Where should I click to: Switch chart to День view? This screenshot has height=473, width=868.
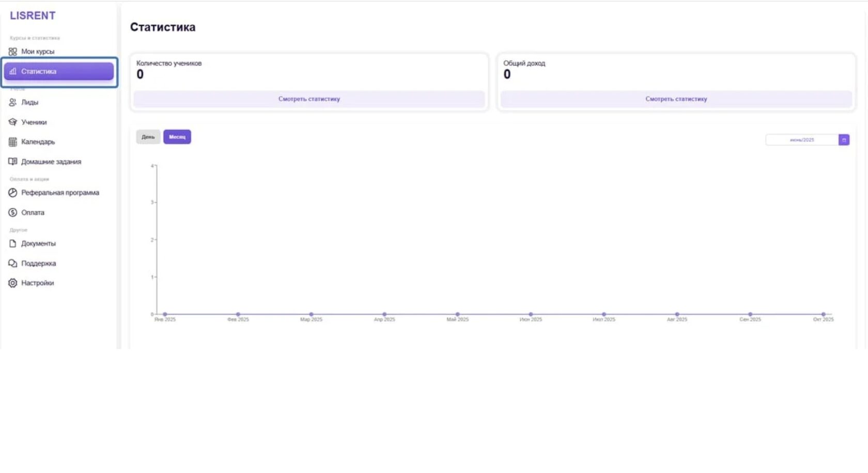point(148,137)
